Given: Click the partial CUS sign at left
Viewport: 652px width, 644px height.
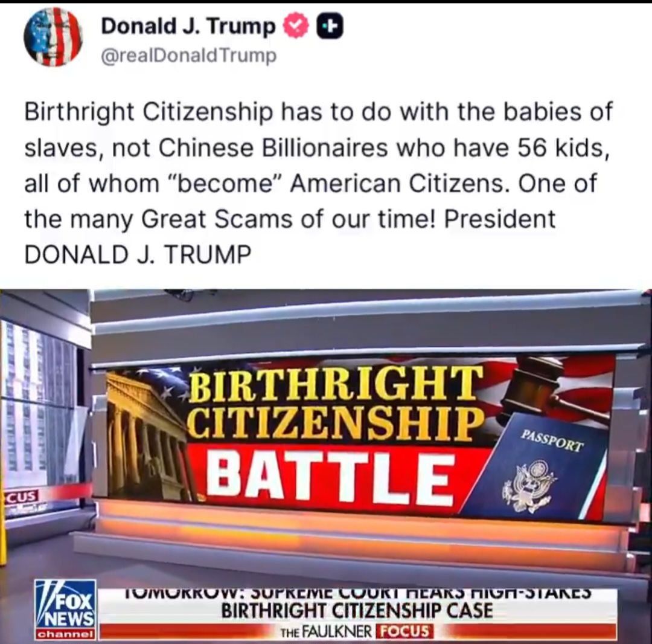Looking at the screenshot, I should [x=21, y=497].
